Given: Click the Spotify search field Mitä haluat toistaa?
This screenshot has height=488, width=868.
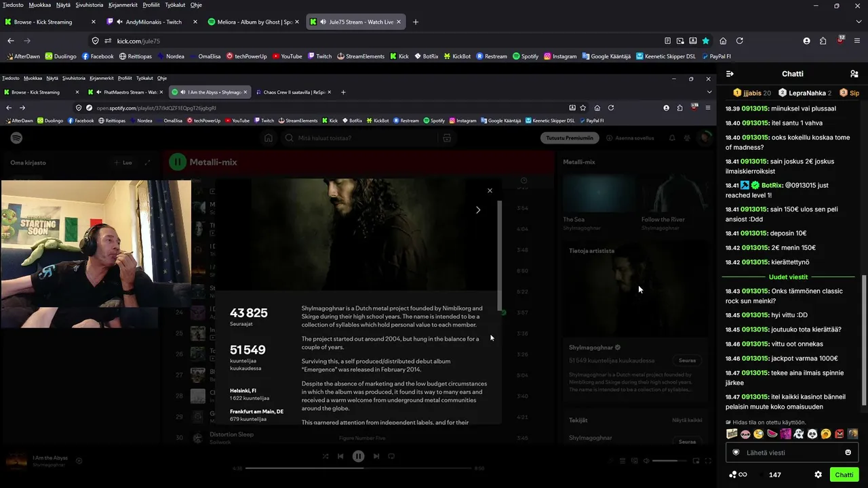Looking at the screenshot, I should pyautogui.click(x=359, y=138).
